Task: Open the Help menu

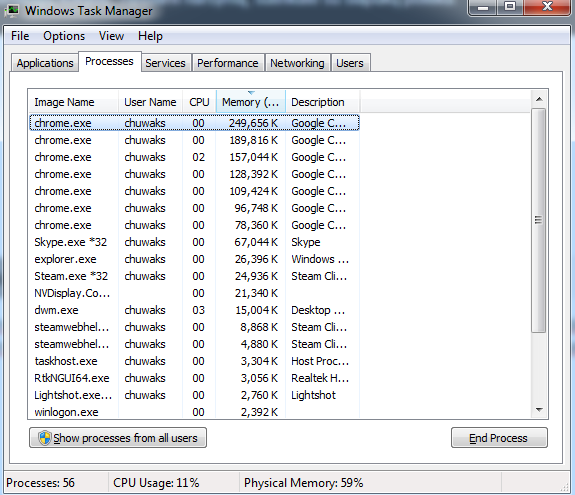Action: tap(150, 36)
